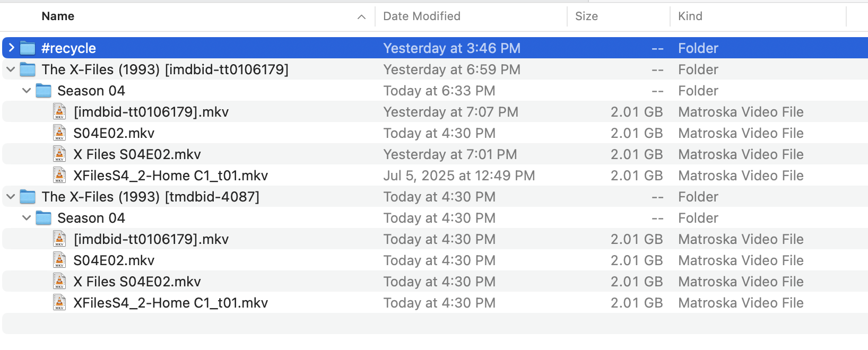Sort the list by Kind column header
Screen dimensions: 868x350
point(690,16)
